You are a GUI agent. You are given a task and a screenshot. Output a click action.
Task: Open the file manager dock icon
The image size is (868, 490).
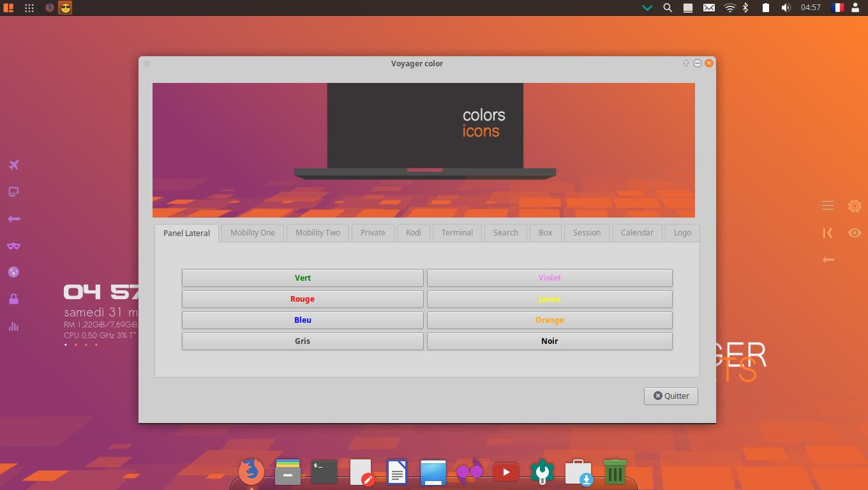(x=288, y=472)
